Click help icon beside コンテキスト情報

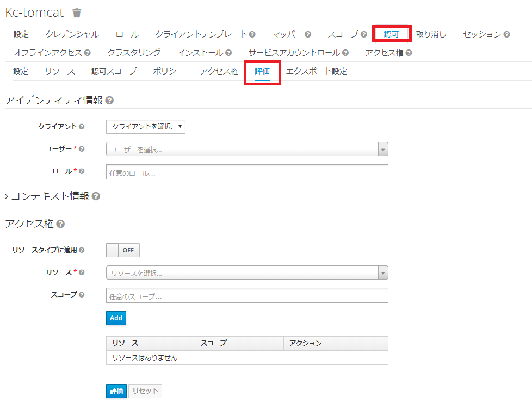click(x=95, y=196)
